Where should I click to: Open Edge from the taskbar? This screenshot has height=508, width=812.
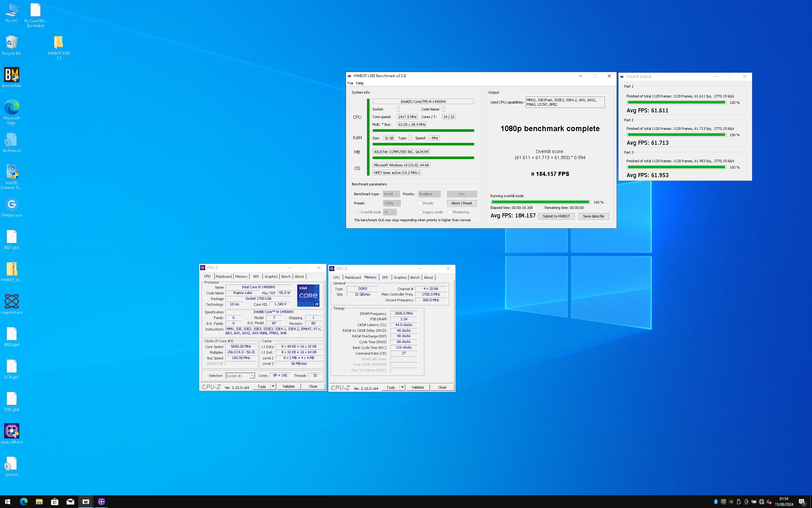23,502
